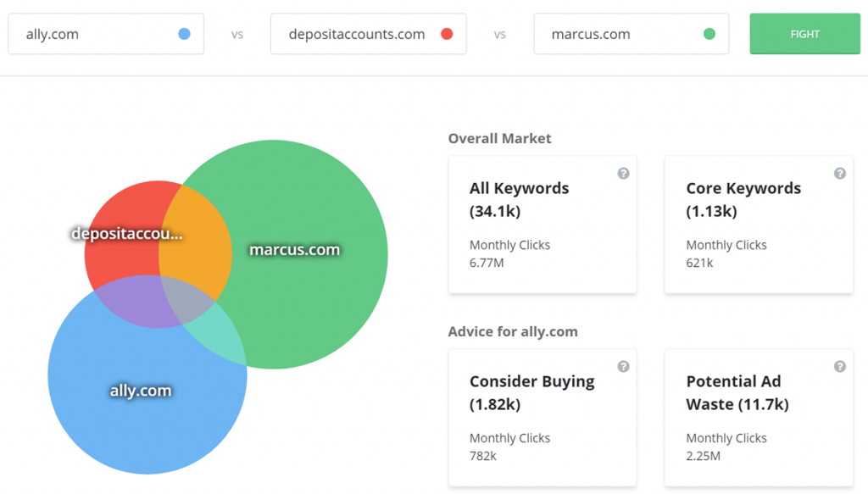Click the depositaccounts.com domain input field
This screenshot has height=494, width=868.
(356, 35)
